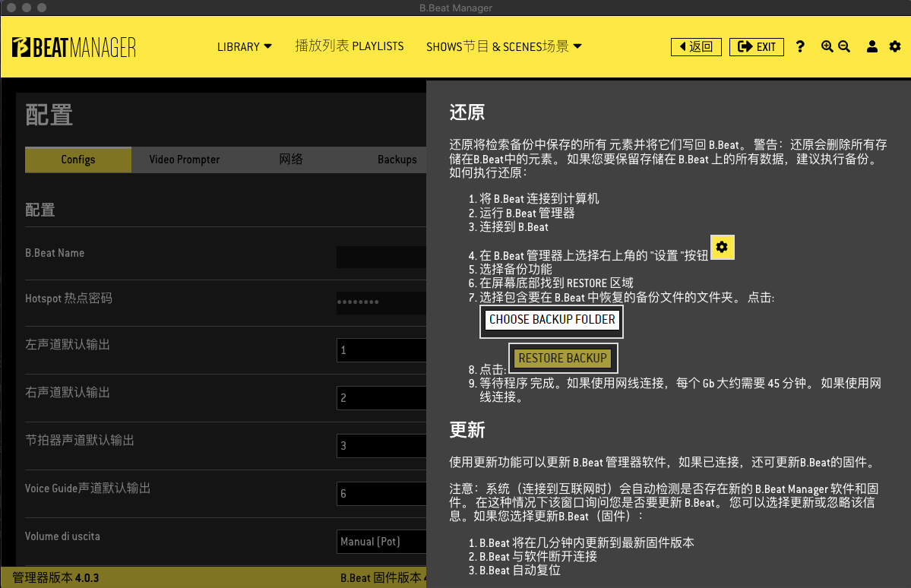This screenshot has height=588, width=911.
Task: Click the EXIT button
Action: [x=757, y=46]
